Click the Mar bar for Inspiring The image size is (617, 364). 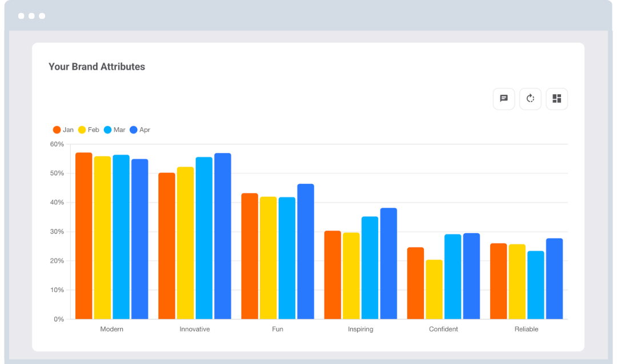coord(370,268)
